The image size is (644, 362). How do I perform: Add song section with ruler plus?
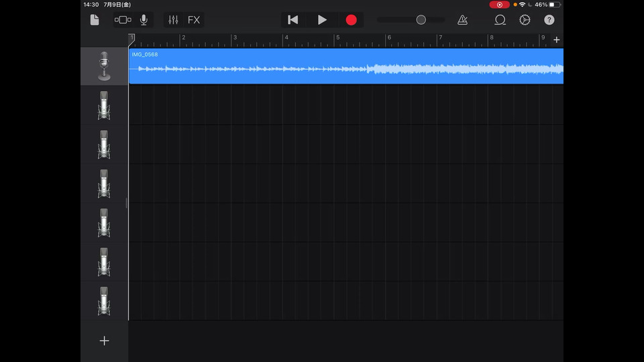tap(557, 40)
